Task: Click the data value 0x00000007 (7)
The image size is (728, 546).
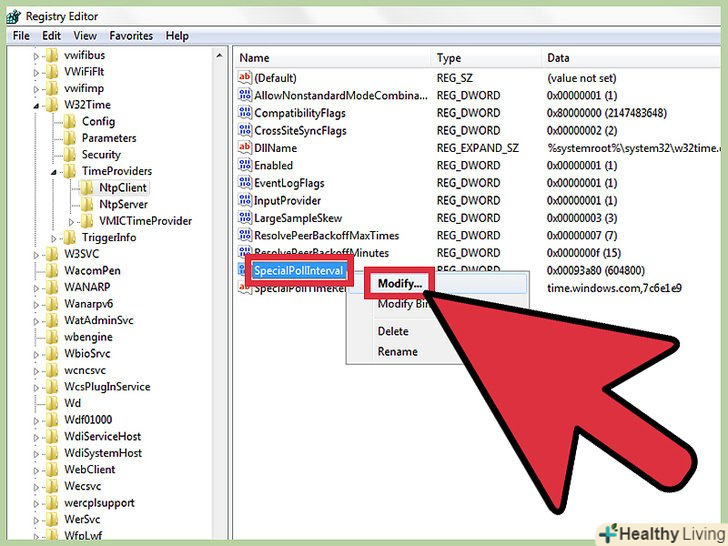Action: (x=582, y=235)
